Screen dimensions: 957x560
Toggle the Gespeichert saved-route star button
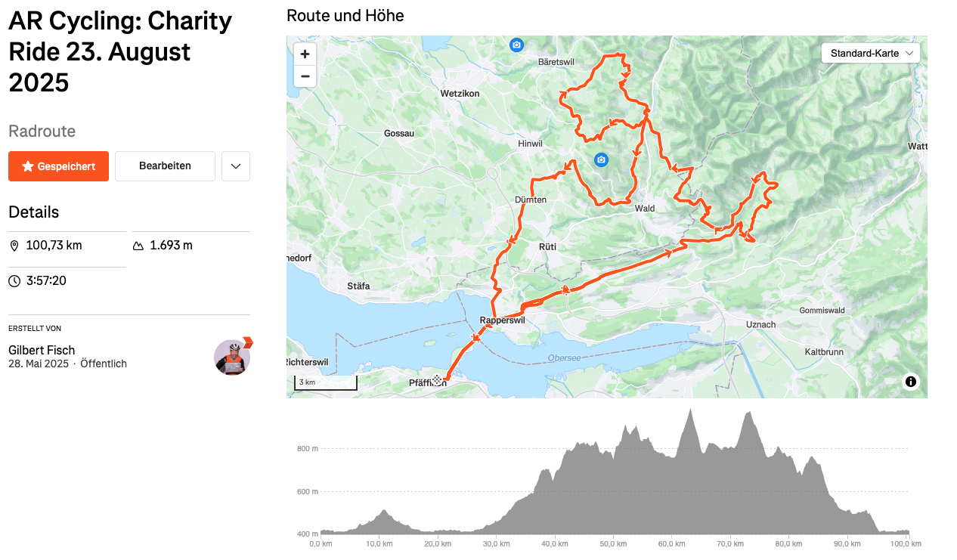(58, 166)
